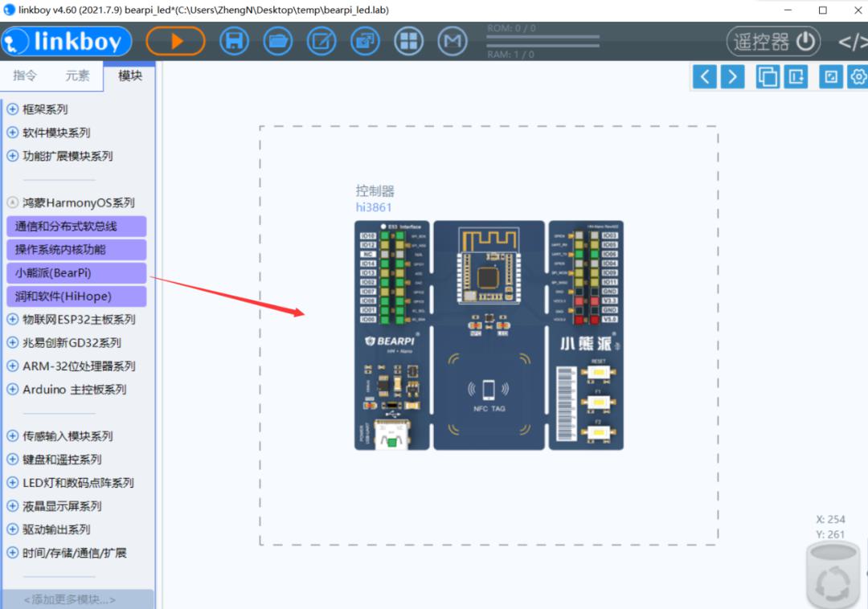868x609 pixels.
Task: Click the 控制器 label above the board
Action: click(x=375, y=191)
